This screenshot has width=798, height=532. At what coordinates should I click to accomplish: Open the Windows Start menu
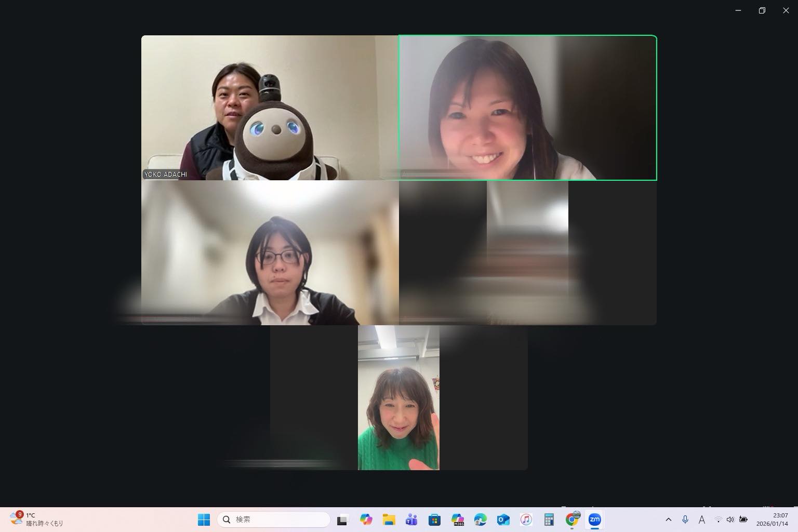(204, 520)
